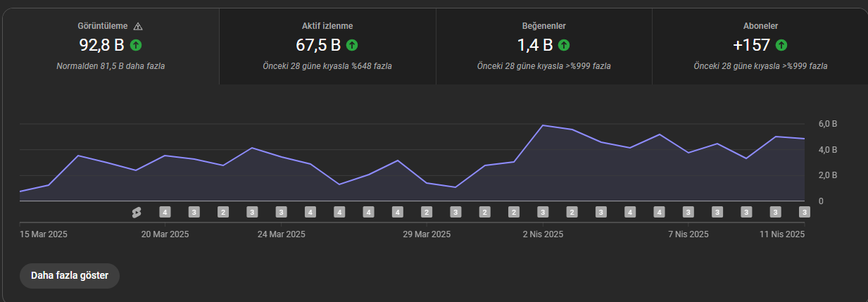Viewport: 868px width, 302px height.
Task: Open the 3-video marker above 24 Mar 2025
Action: (281, 212)
